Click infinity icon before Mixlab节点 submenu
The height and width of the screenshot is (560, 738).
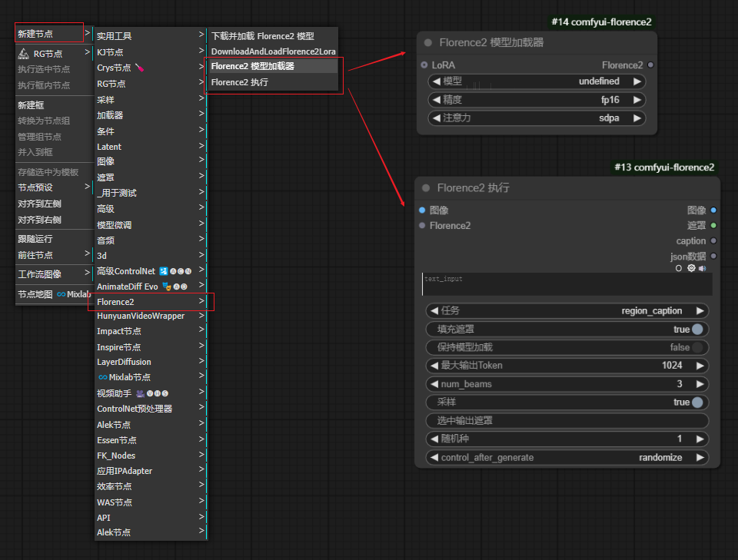pyautogui.click(x=102, y=377)
